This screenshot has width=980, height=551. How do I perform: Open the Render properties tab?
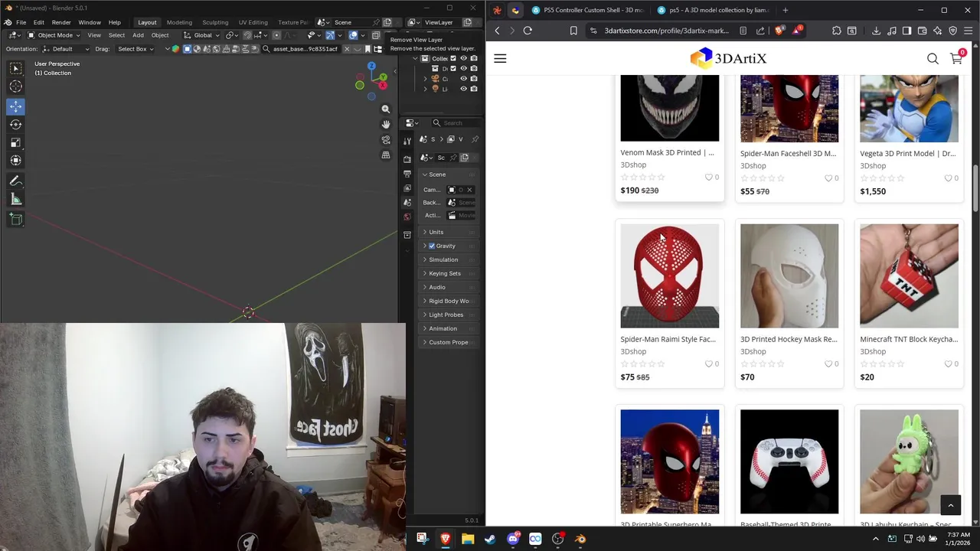(x=407, y=159)
